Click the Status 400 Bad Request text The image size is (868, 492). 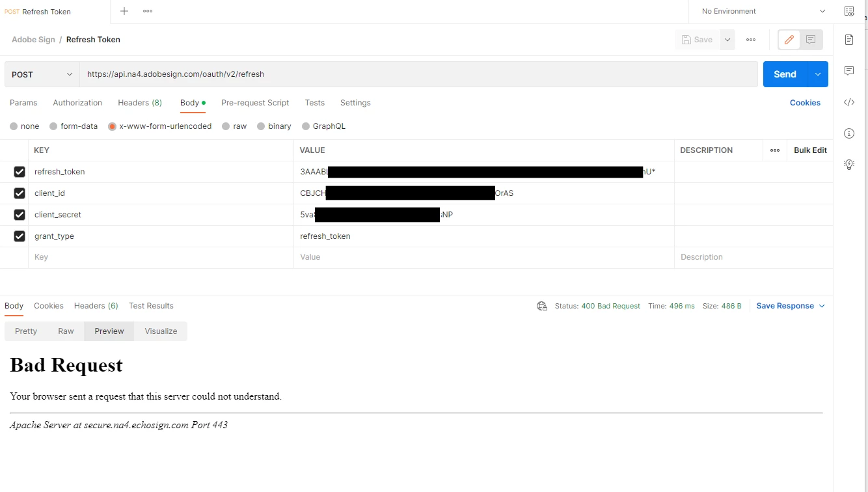[597, 306]
